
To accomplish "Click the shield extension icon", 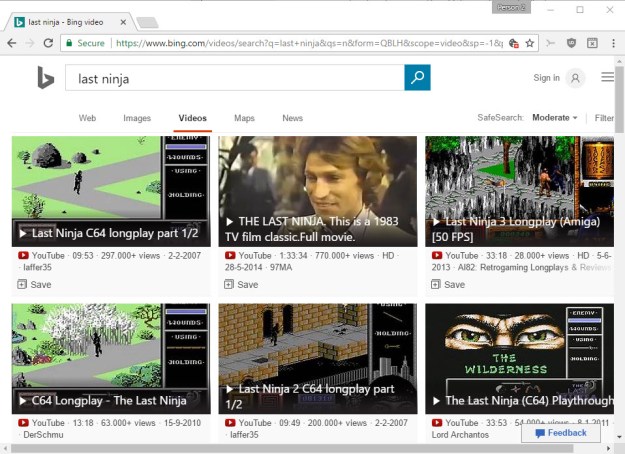I will (x=571, y=43).
